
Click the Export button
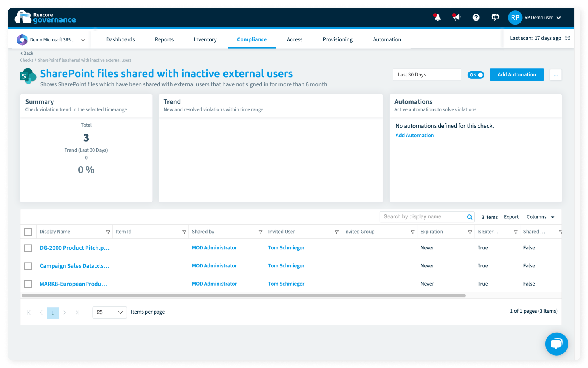511,217
